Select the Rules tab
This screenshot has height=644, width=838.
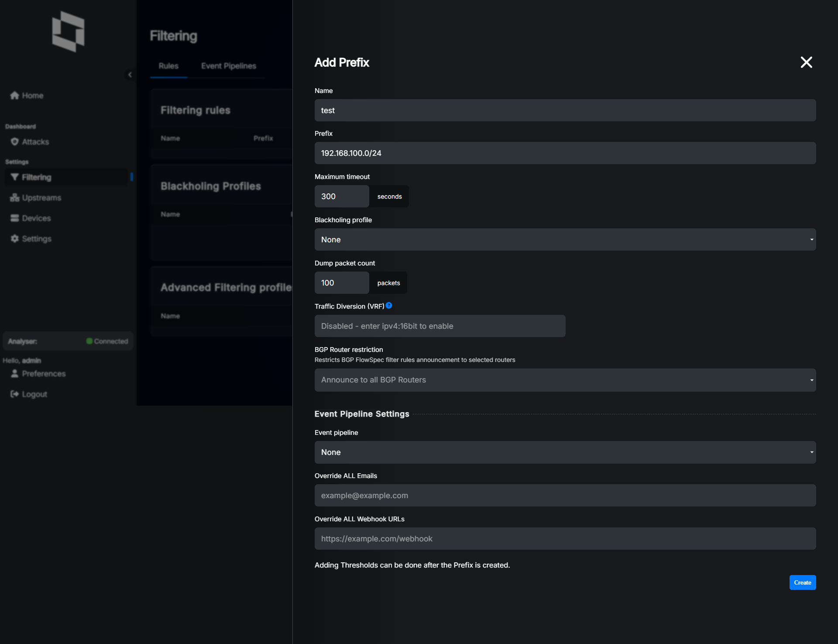click(x=168, y=66)
